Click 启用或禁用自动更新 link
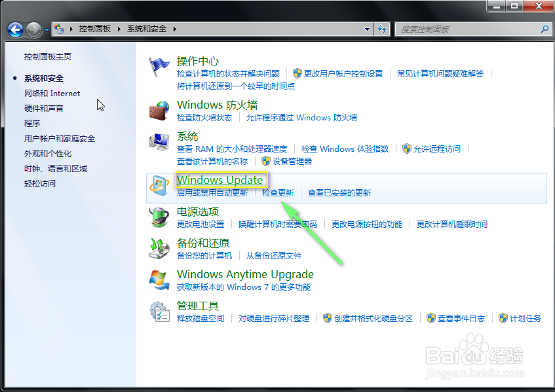This screenshot has width=555, height=392. point(212,192)
